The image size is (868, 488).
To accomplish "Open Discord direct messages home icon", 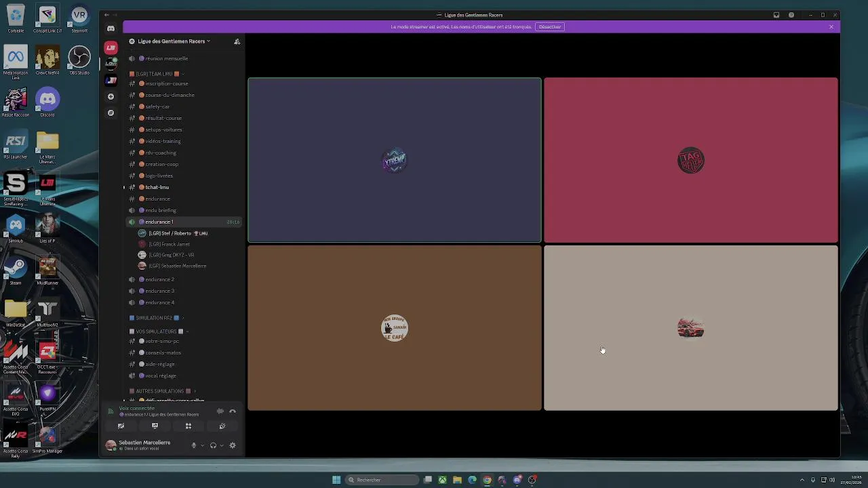I will (111, 28).
